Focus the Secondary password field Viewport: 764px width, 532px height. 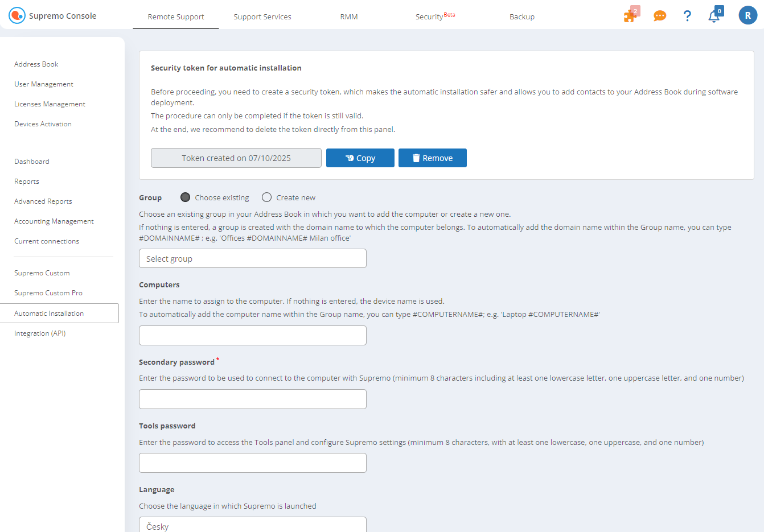point(252,399)
